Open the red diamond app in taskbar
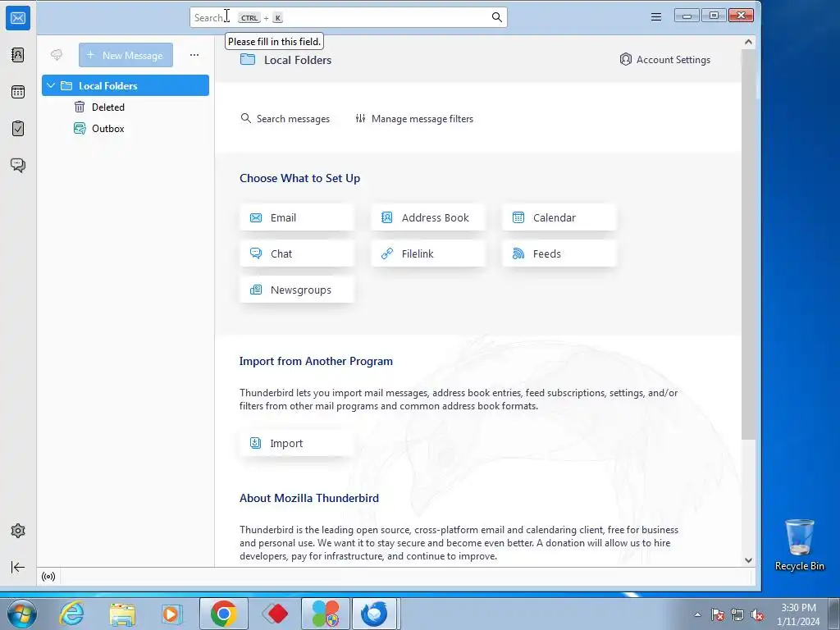 (275, 614)
